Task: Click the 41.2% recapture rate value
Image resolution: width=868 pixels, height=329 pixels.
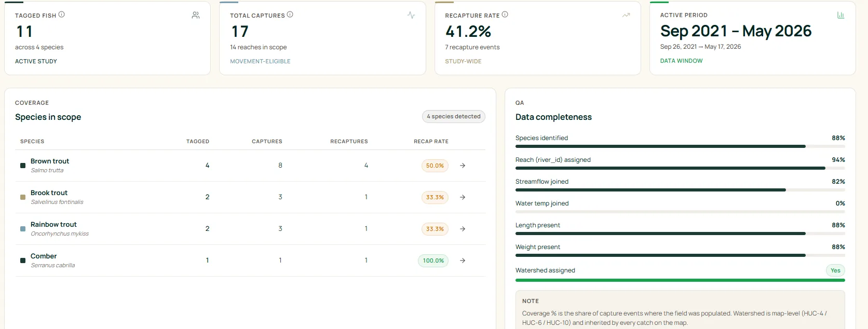Action: 468,32
